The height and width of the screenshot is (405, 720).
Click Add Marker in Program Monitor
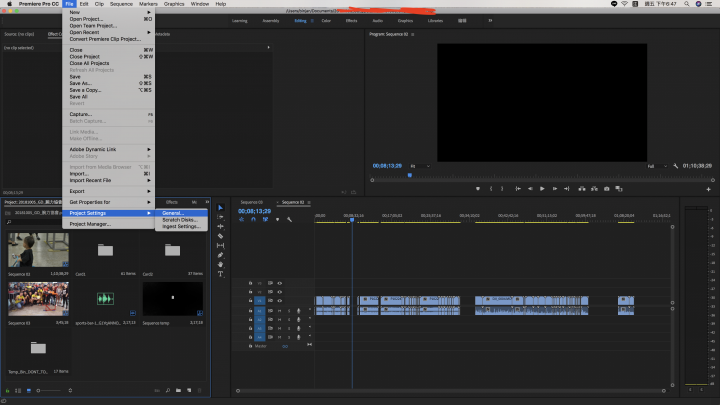[x=478, y=189]
